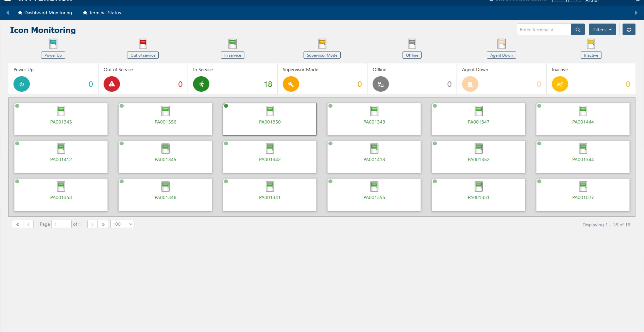Image resolution: width=644 pixels, height=332 pixels.
Task: Click the Out of service terminal legend icon
Action: [143, 44]
